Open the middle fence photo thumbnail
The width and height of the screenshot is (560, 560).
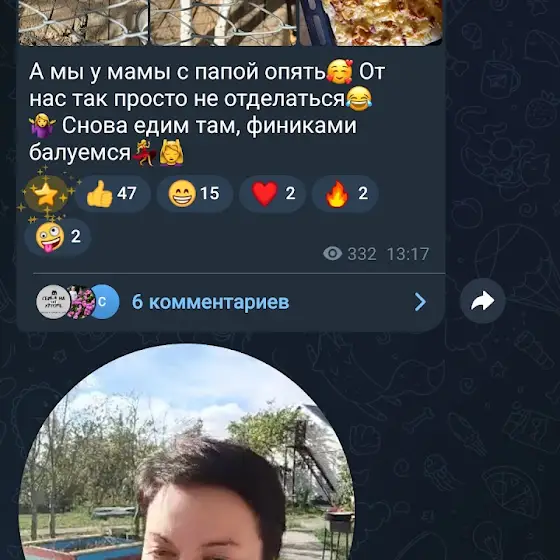pyautogui.click(x=223, y=22)
